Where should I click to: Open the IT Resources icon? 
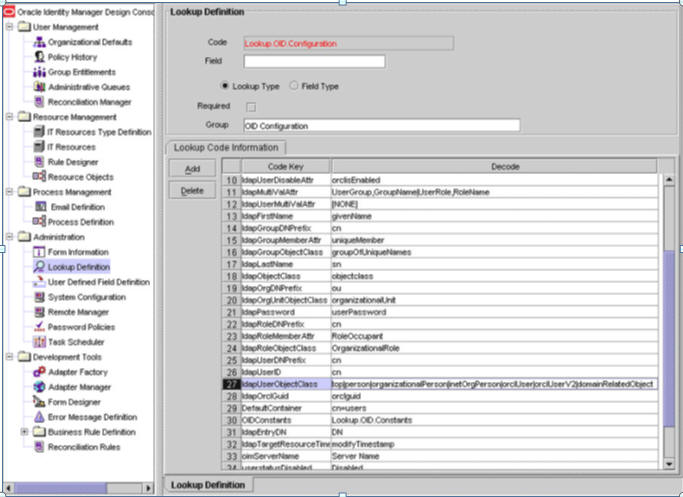pyautogui.click(x=39, y=147)
